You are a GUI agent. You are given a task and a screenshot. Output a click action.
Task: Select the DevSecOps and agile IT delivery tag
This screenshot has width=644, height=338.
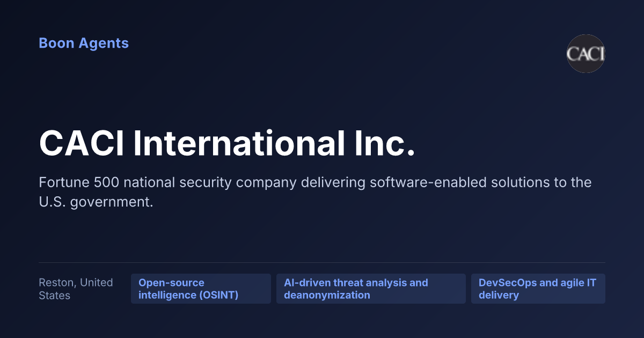click(538, 289)
